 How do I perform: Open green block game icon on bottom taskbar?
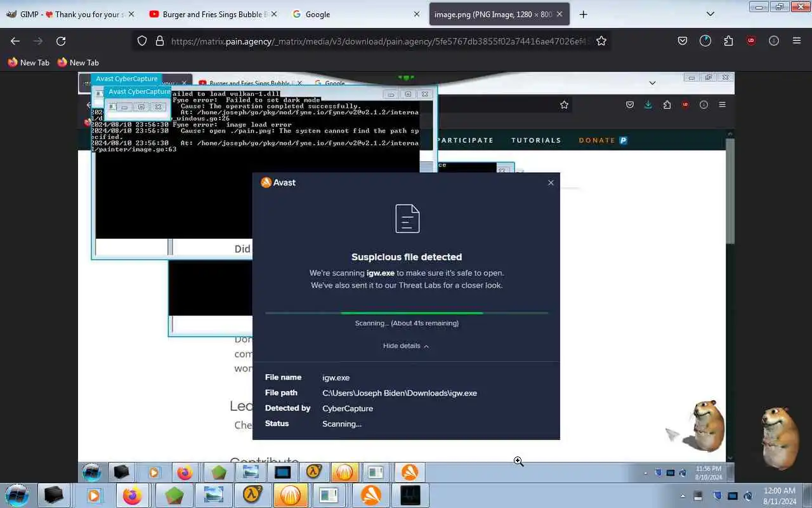tap(173, 495)
